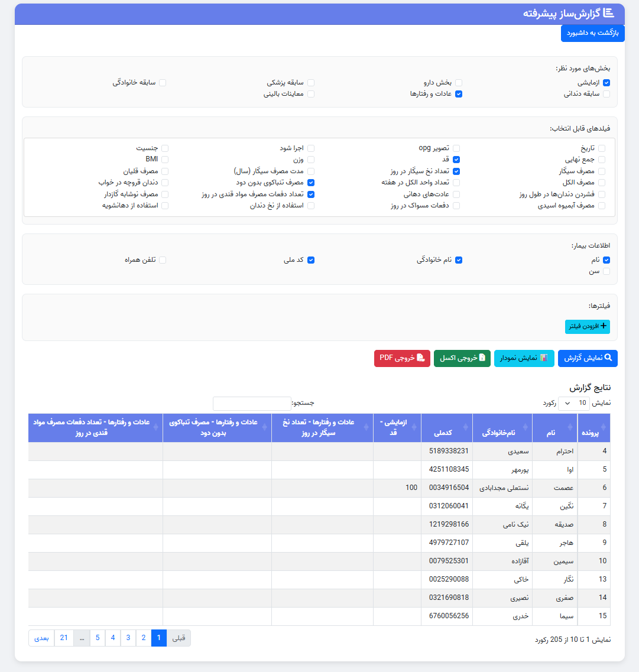This screenshot has width=639, height=672.
Task: Click بعدی next page button
Action: (x=41, y=638)
